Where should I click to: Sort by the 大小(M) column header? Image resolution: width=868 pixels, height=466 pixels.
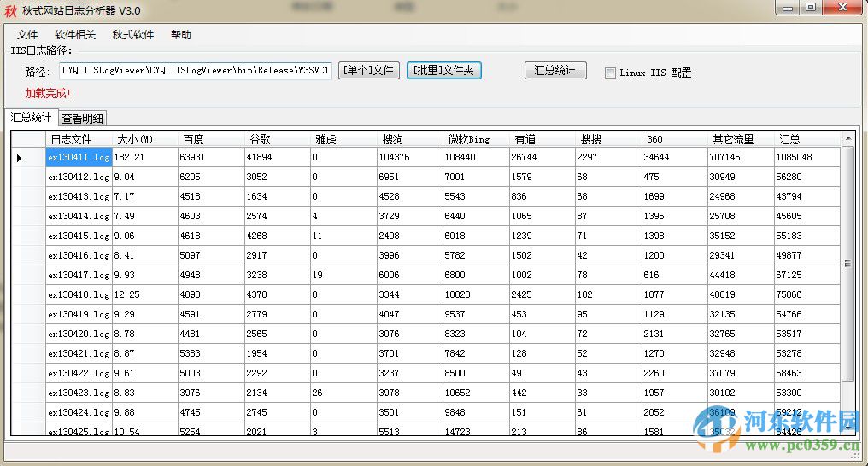click(145, 139)
